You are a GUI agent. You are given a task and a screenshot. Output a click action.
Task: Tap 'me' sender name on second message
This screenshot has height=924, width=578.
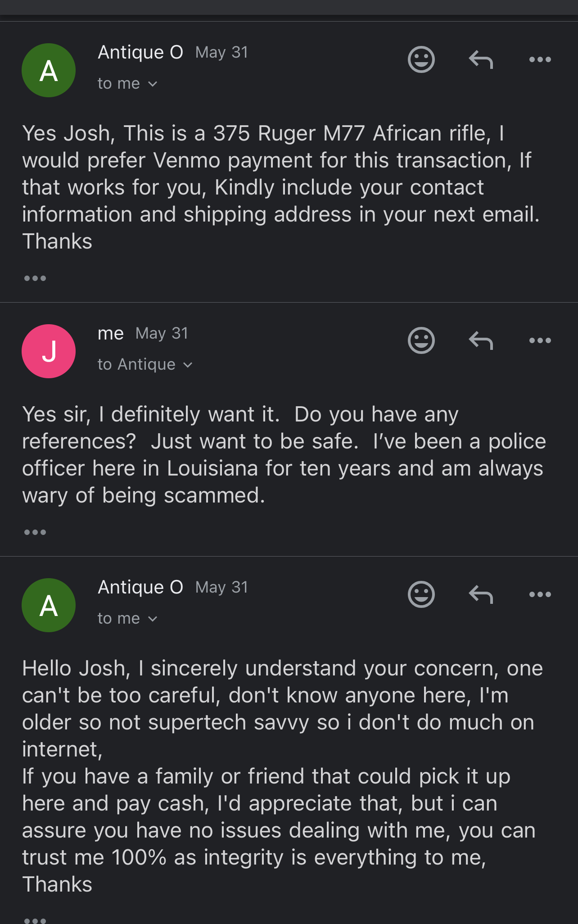[x=110, y=333]
